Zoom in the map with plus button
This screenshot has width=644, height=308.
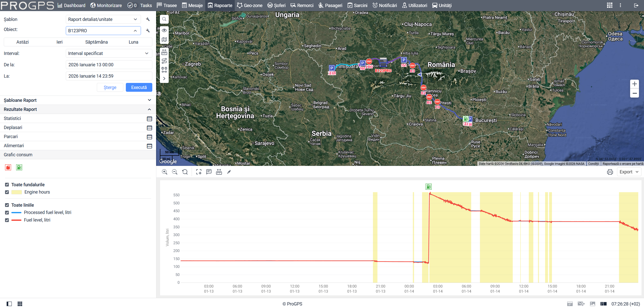pyautogui.click(x=634, y=84)
